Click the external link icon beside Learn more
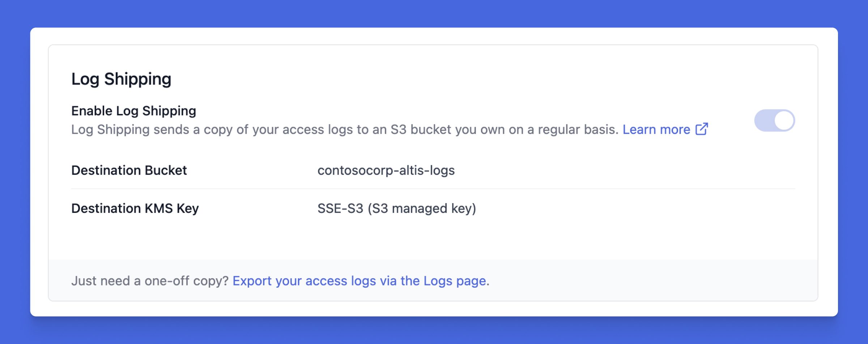868x344 pixels. tap(702, 129)
